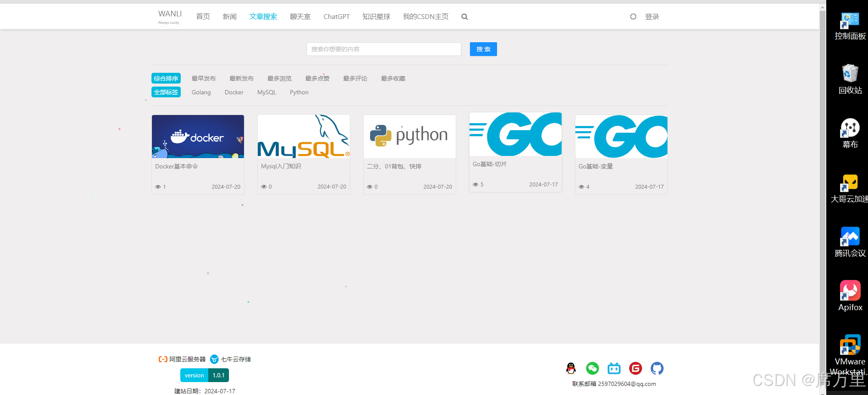Open the MySQL article thumbnail
The width and height of the screenshot is (868, 395).
(x=304, y=137)
